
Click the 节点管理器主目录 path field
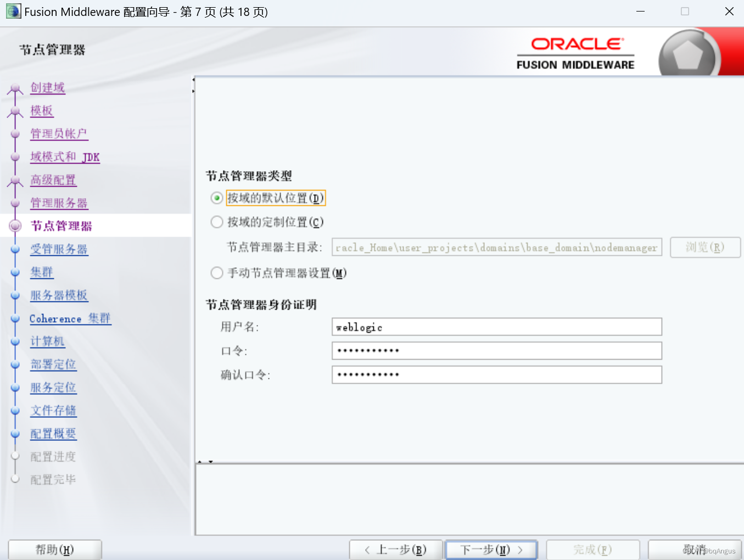pyautogui.click(x=497, y=247)
